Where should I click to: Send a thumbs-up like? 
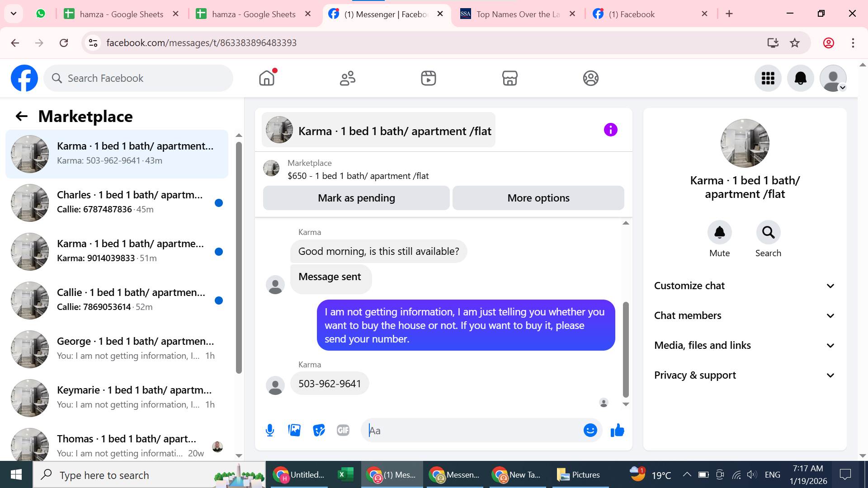617,430
